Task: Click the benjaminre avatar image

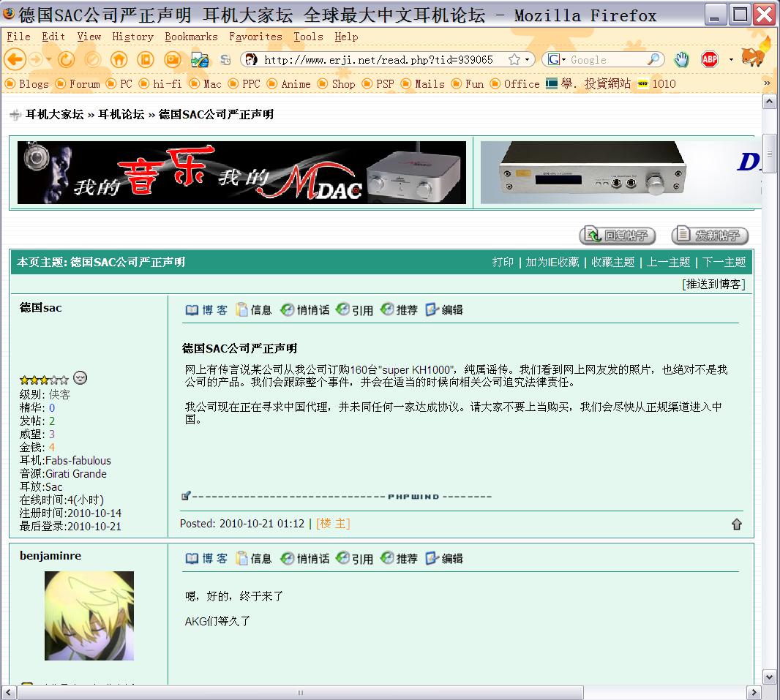Action: pyautogui.click(x=89, y=615)
